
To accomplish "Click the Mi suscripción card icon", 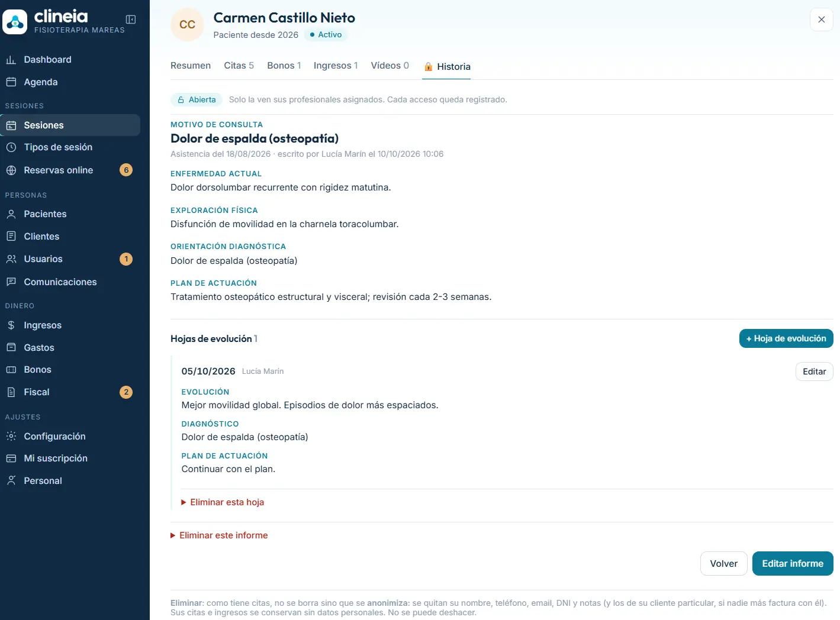I will point(11,458).
